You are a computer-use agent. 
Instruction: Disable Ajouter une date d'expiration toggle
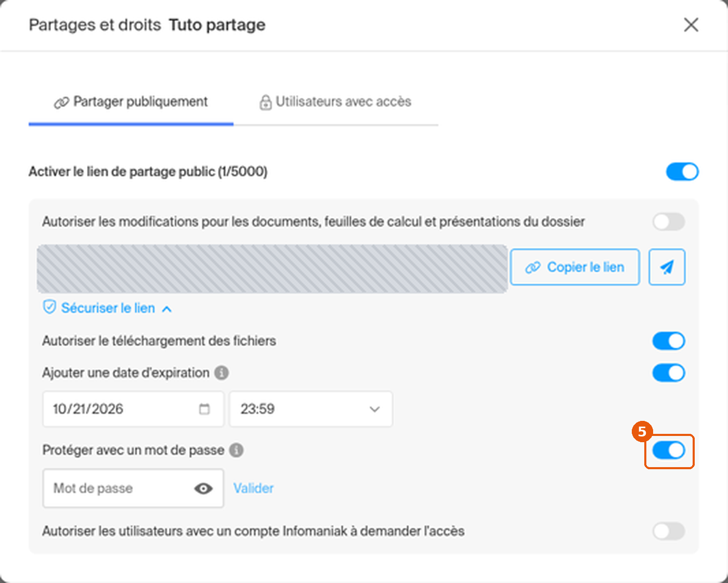(669, 373)
